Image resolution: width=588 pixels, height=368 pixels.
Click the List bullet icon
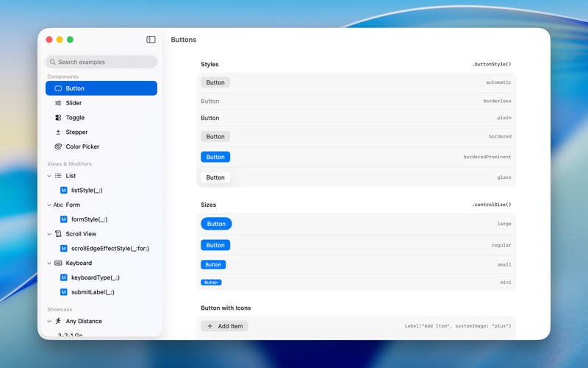click(x=58, y=176)
